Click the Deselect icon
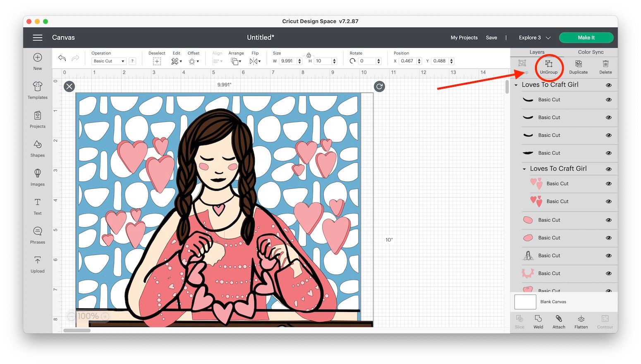This screenshot has width=641, height=364. [x=157, y=61]
